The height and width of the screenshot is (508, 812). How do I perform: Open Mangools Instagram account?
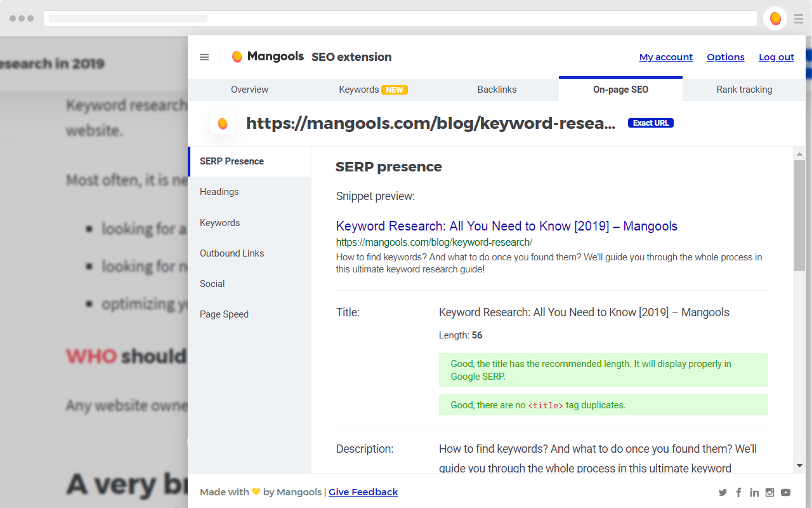point(769,492)
